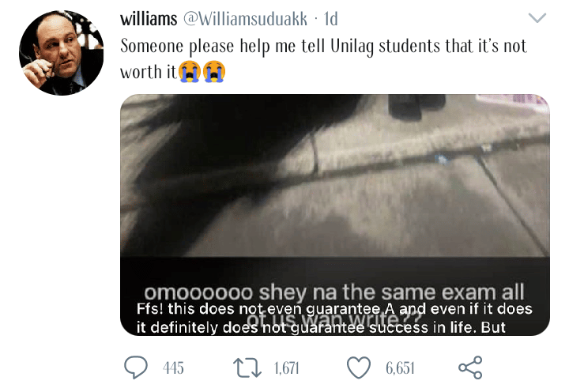View the 445 replies count
This screenshot has height=392, width=569.
[173, 368]
